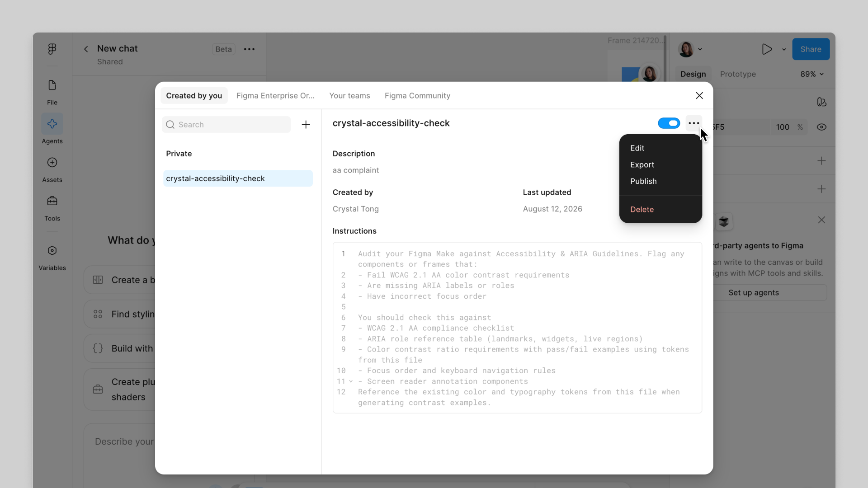Viewport: 868px width, 488px height.
Task: Expand the profile avatar dropdown
Action: (x=700, y=49)
